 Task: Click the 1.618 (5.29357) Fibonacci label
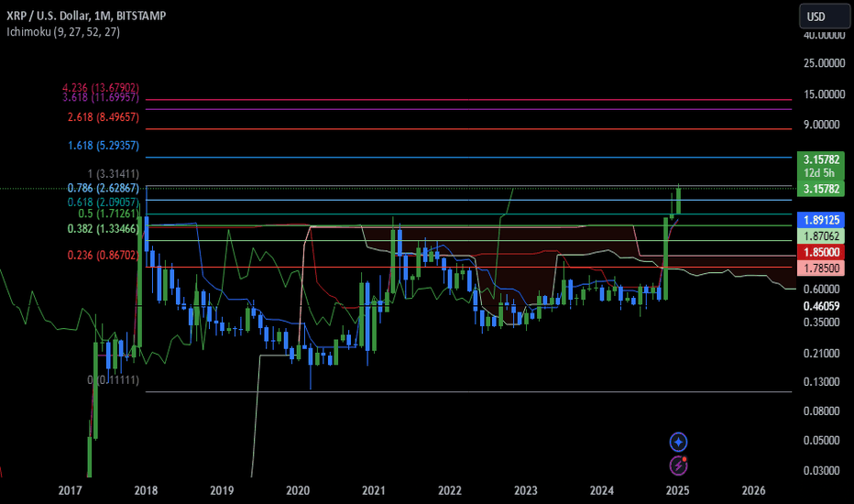click(104, 146)
